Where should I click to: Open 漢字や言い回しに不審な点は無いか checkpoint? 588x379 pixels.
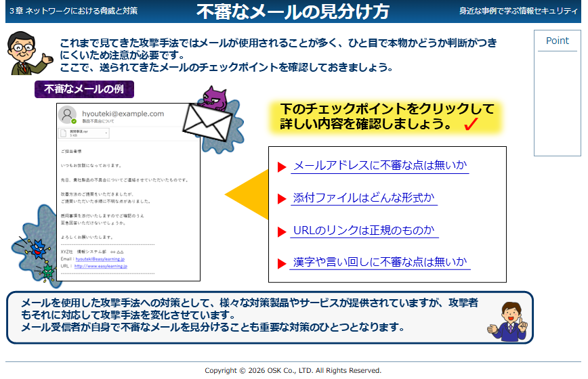(x=380, y=263)
